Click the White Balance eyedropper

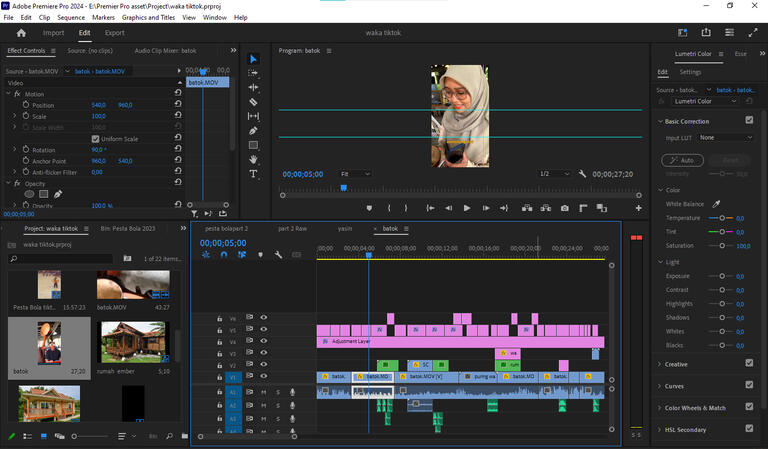click(716, 204)
